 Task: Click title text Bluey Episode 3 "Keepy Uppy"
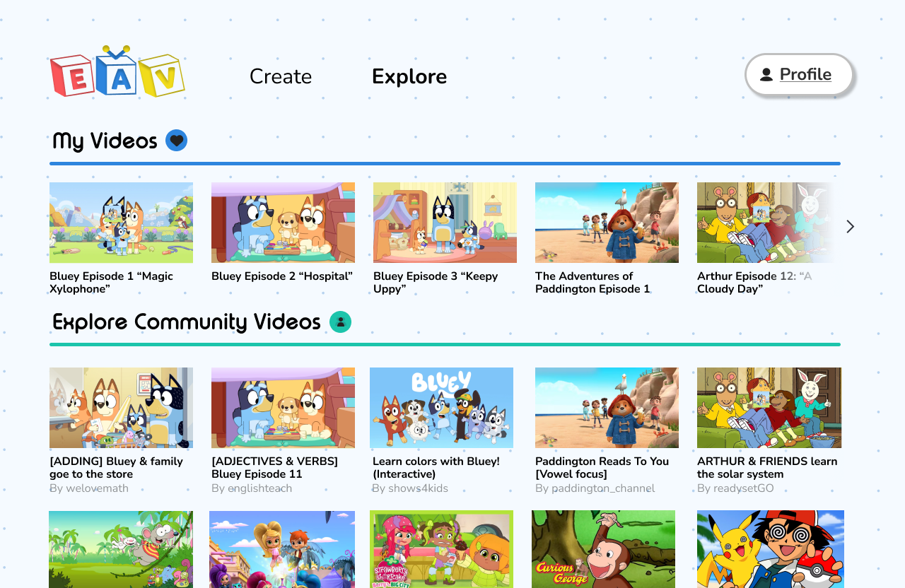pos(436,283)
